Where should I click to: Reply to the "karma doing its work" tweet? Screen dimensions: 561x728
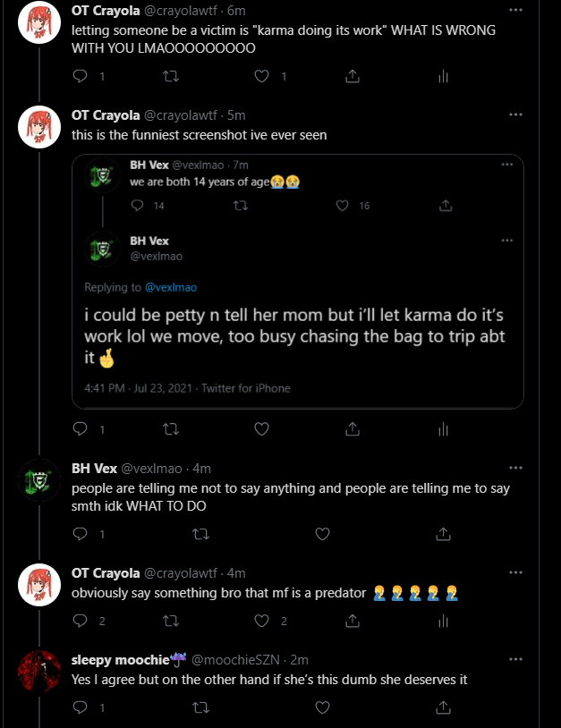(80, 77)
